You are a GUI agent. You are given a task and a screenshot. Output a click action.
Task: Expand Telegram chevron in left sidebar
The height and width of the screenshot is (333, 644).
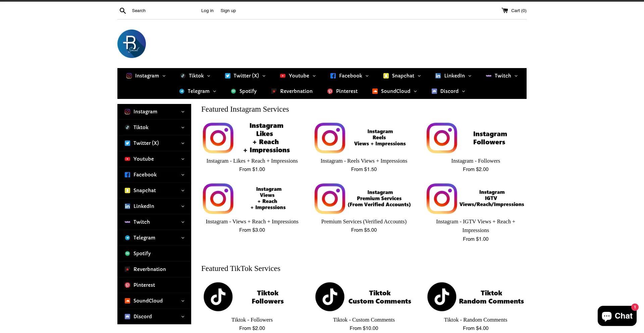[x=183, y=238]
